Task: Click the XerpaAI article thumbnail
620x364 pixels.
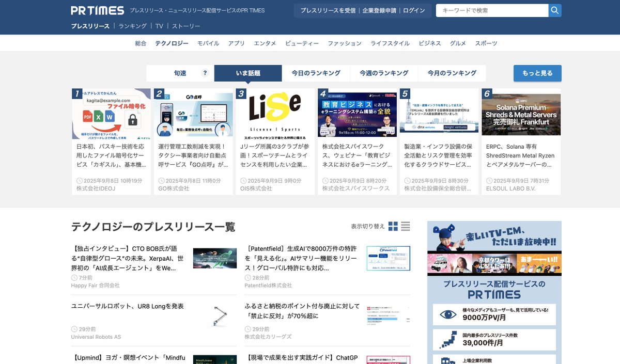Action: [215, 258]
